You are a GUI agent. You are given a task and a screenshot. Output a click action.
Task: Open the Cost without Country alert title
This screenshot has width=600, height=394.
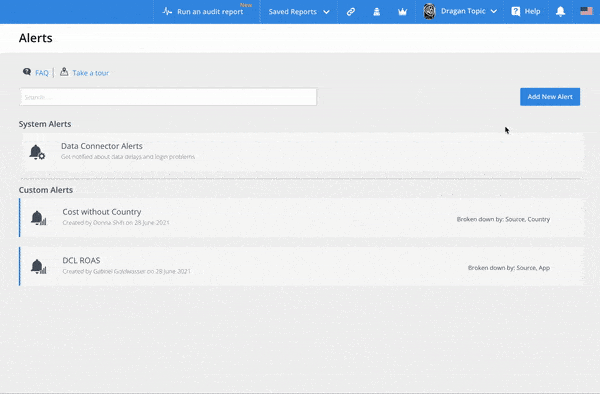pyautogui.click(x=102, y=212)
